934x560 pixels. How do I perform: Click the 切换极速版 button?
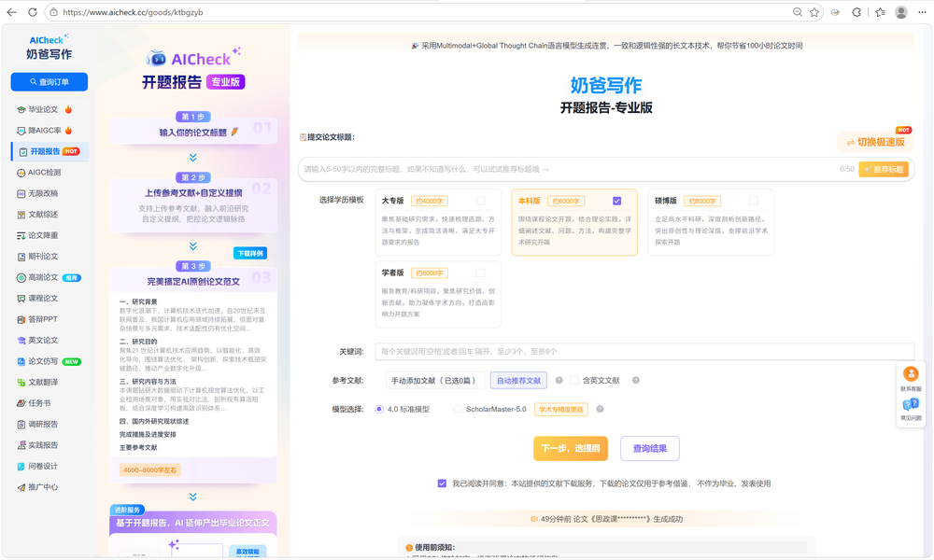tap(875, 142)
